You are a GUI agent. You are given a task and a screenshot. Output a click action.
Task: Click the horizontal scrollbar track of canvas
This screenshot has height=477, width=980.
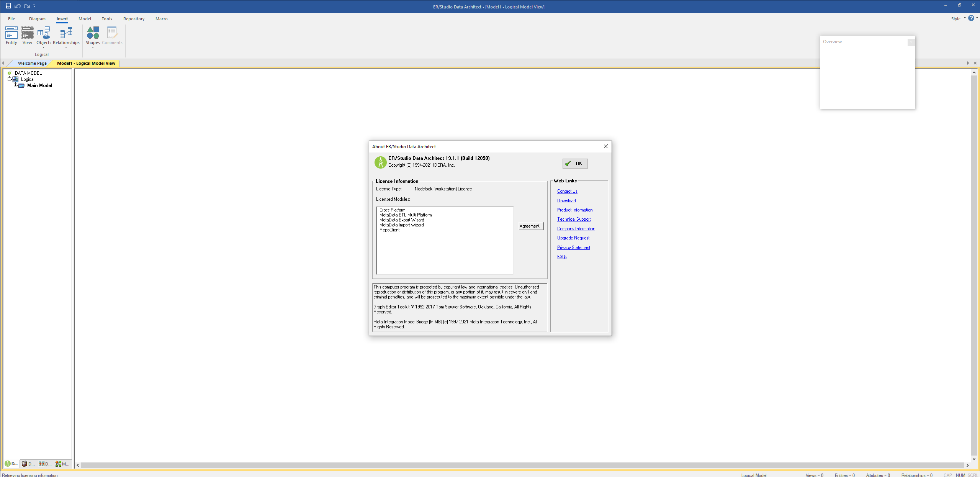click(522, 465)
